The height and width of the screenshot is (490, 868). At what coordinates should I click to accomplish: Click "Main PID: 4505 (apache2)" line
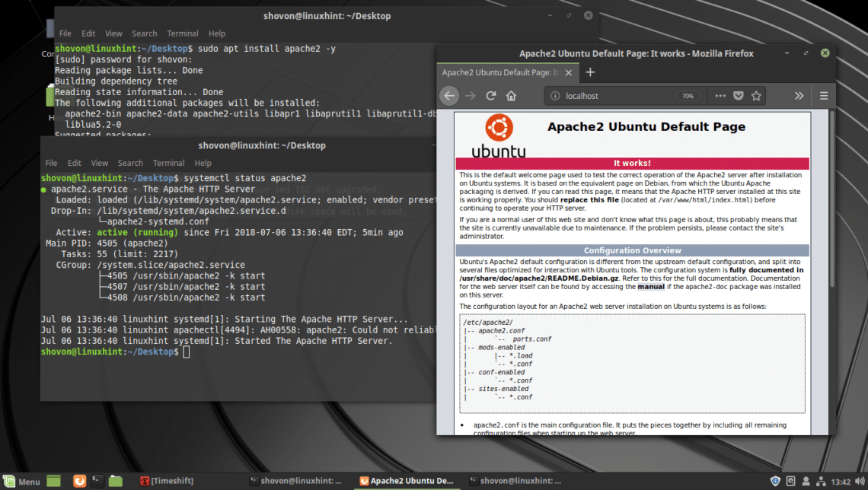(x=107, y=243)
